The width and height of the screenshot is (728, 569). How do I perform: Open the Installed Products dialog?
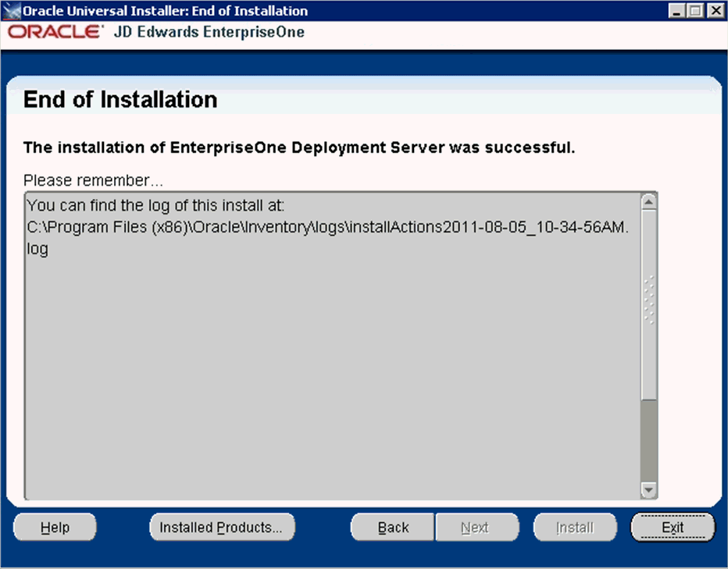[x=222, y=527]
